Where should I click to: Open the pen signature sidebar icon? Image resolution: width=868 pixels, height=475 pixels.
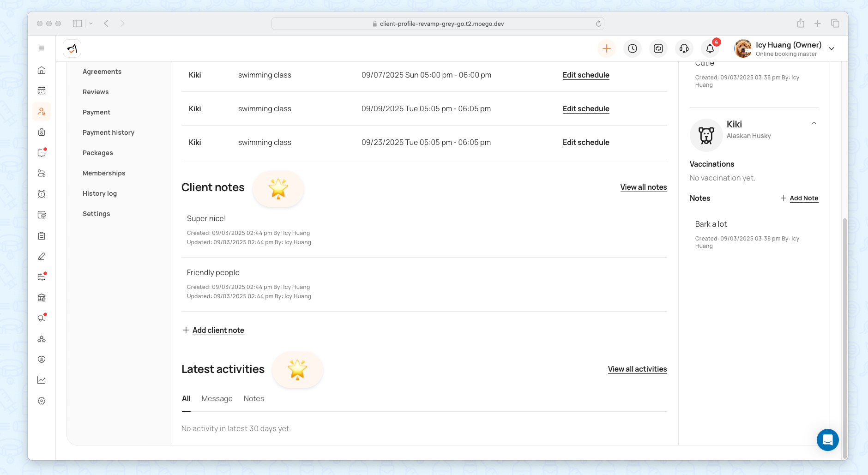tap(42, 256)
